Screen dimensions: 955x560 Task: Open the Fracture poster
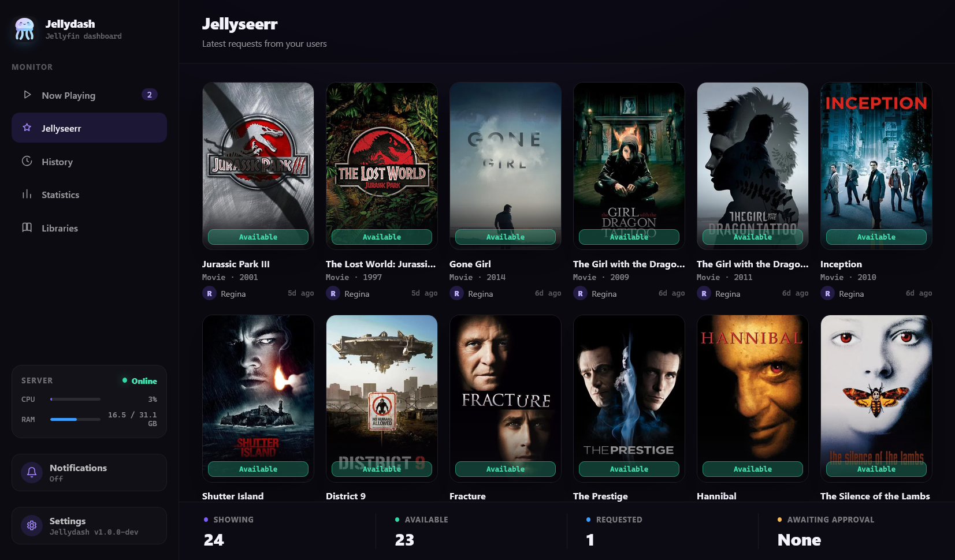tap(506, 398)
